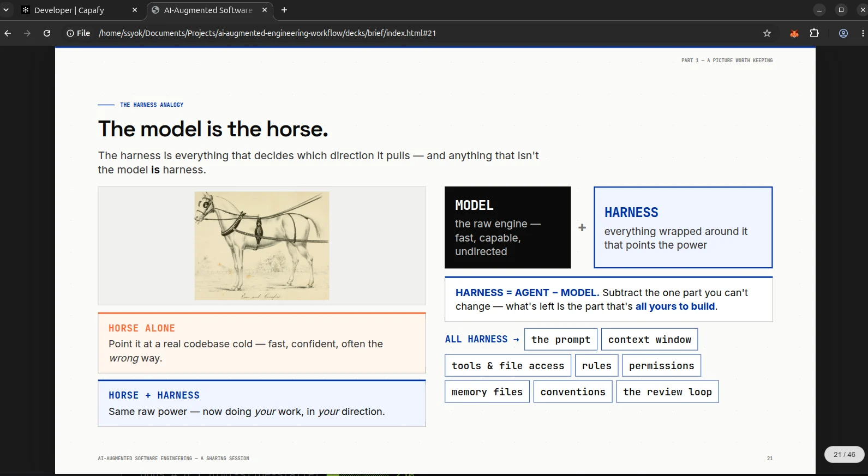Click the 'rules' chip
868x476 pixels.
[597, 365]
